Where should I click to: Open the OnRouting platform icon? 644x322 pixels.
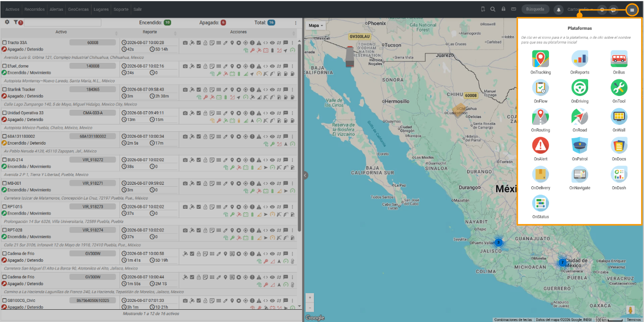pyautogui.click(x=540, y=117)
